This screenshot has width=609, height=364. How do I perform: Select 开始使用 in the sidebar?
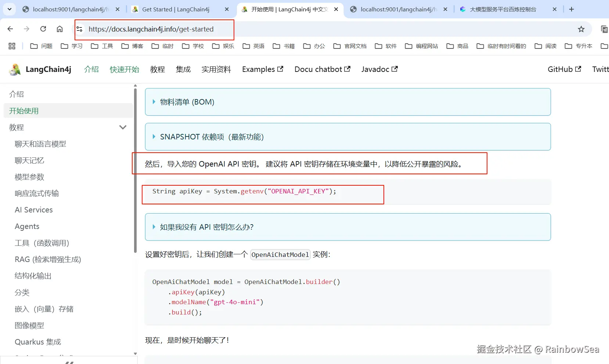[x=68, y=111]
